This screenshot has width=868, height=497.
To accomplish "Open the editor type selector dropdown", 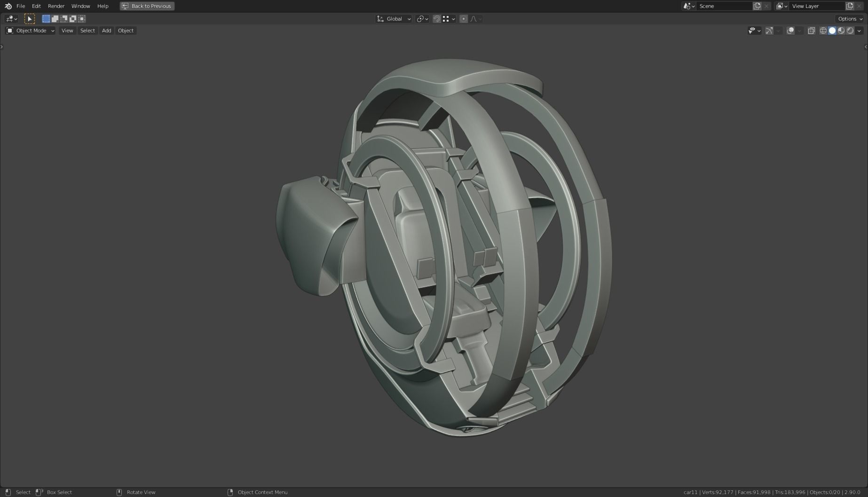I will click(11, 19).
